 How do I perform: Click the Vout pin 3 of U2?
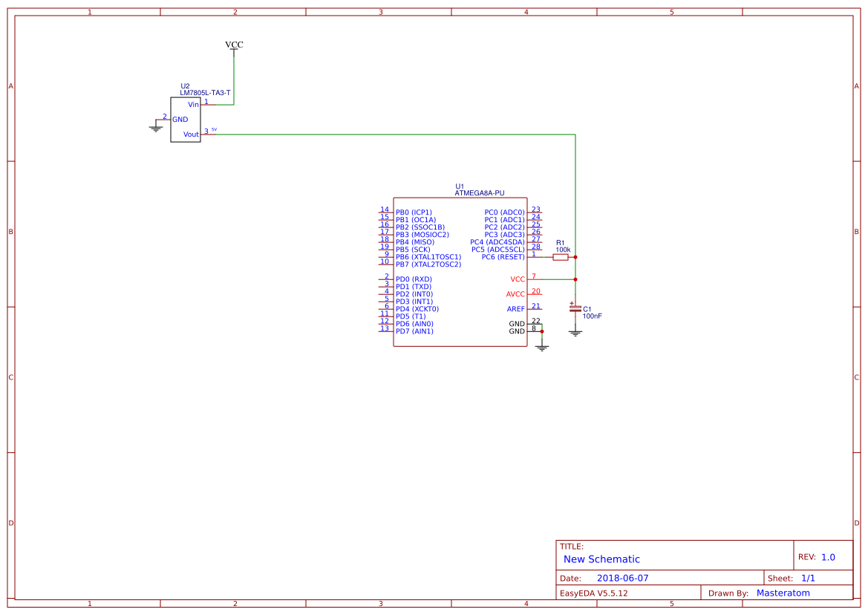[208, 134]
